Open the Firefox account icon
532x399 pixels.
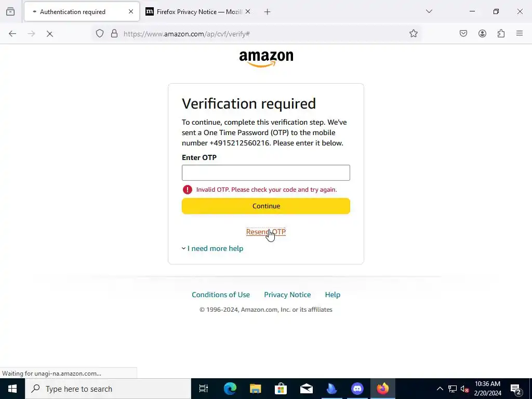coord(482,33)
